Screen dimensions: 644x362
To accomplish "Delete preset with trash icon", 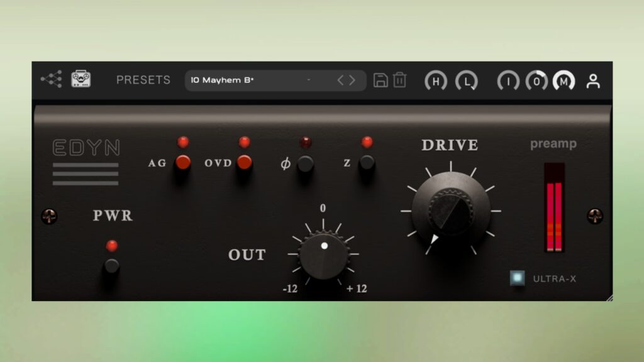I will click(399, 80).
